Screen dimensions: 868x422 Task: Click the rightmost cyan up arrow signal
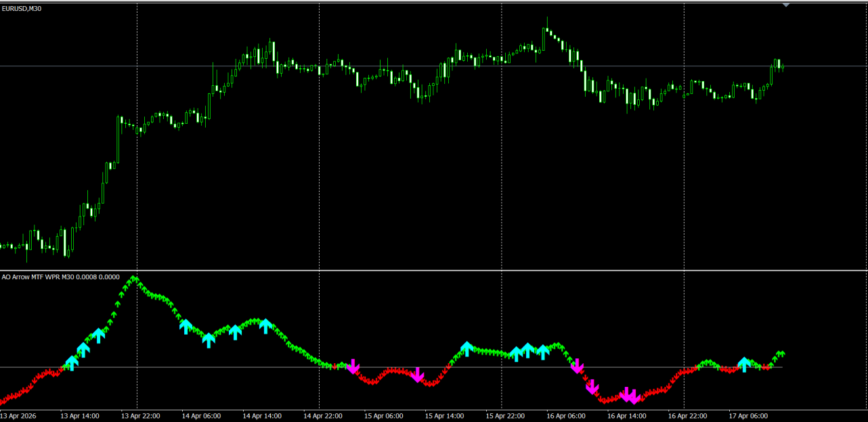tap(744, 365)
